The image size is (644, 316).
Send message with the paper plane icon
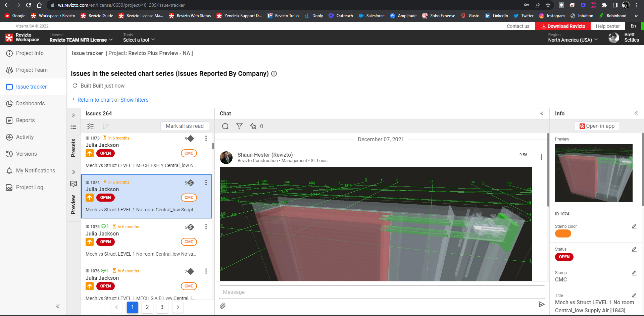[541, 304]
